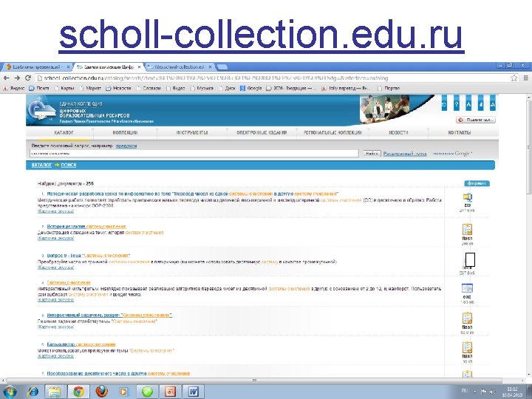
Task: Open the Коллекции navigation tab
Action: tap(125, 133)
